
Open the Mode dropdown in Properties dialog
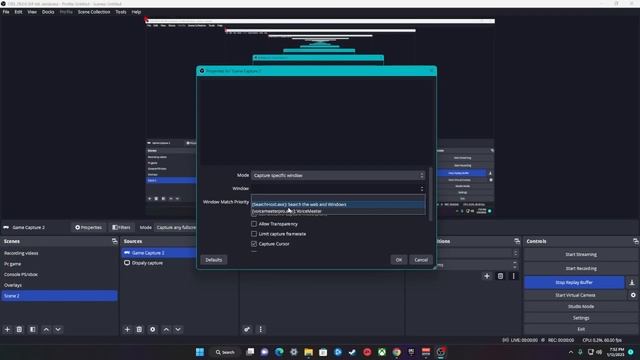[338, 176]
